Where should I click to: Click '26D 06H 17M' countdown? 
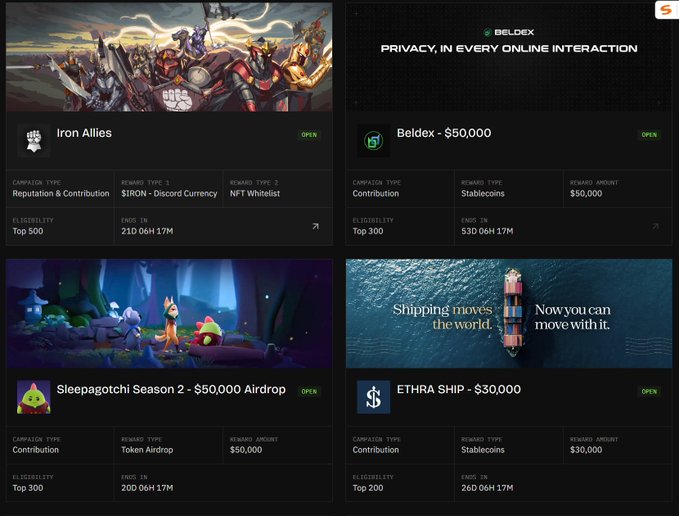click(x=487, y=488)
